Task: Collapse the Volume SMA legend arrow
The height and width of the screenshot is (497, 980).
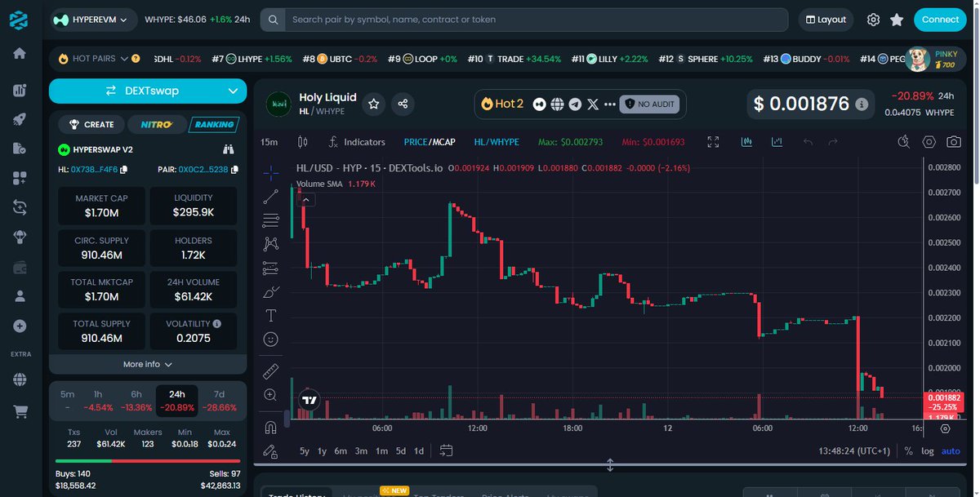Action: tap(306, 199)
